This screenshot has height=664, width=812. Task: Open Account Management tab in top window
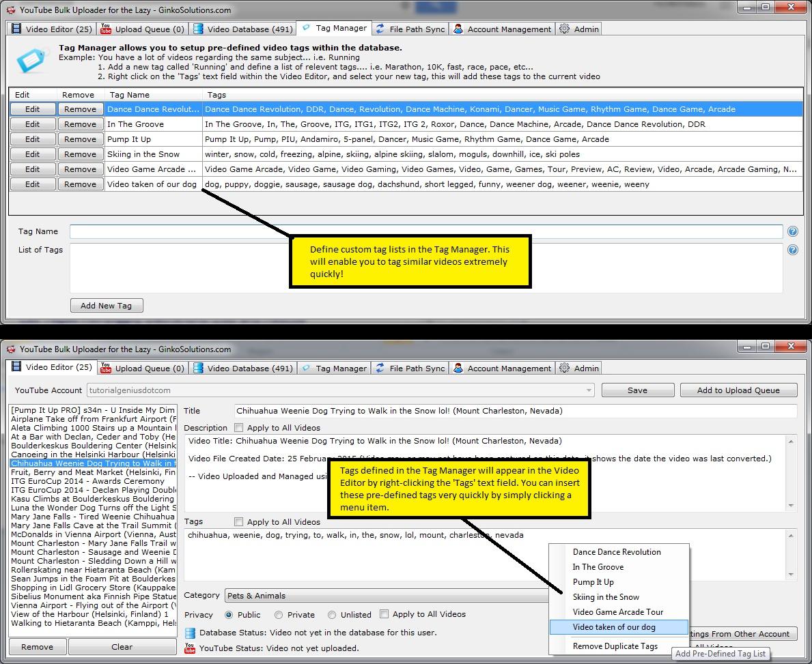point(502,29)
